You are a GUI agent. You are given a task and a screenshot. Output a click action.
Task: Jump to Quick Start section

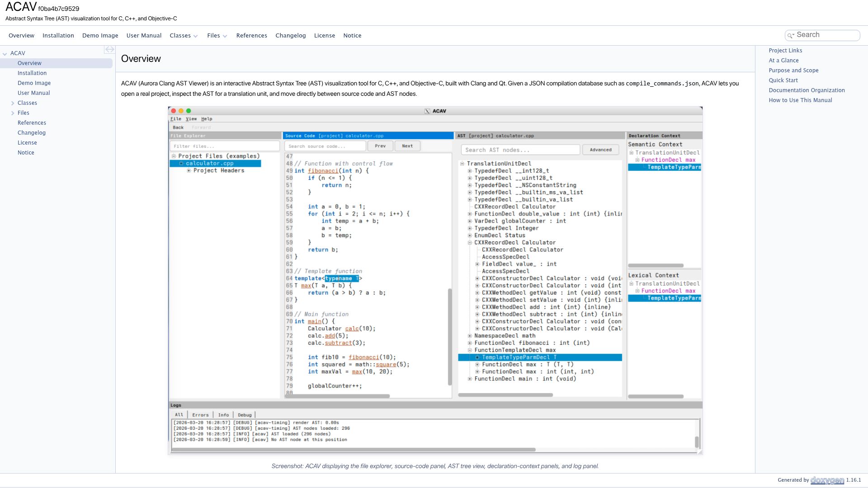click(783, 80)
